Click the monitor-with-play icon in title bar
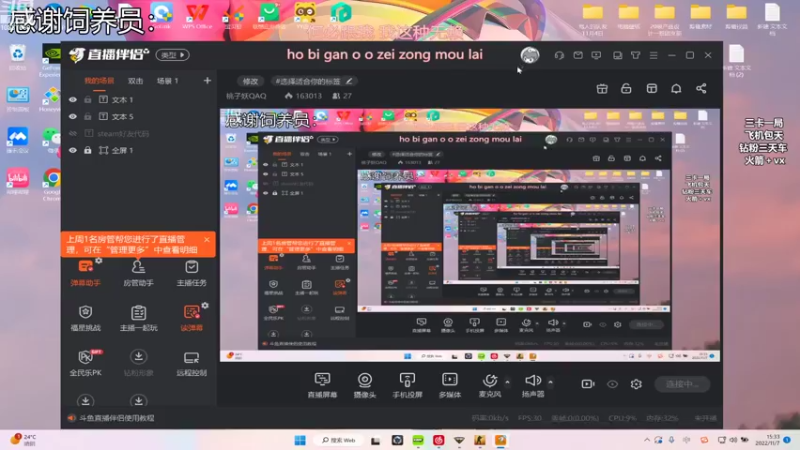 [x=596, y=55]
